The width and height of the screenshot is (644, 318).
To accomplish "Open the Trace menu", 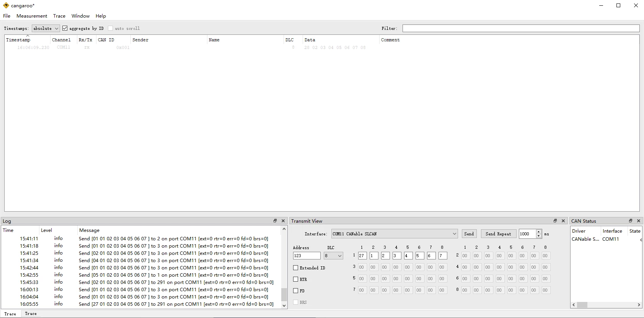I will click(59, 16).
